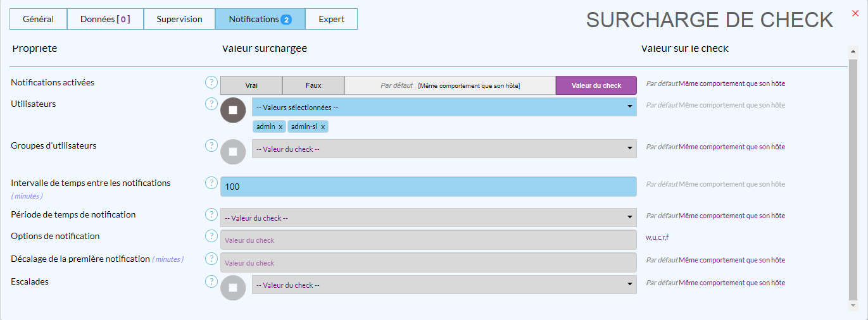The width and height of the screenshot is (868, 320).
Task: Select Faux for Notifications activées
Action: click(x=313, y=85)
